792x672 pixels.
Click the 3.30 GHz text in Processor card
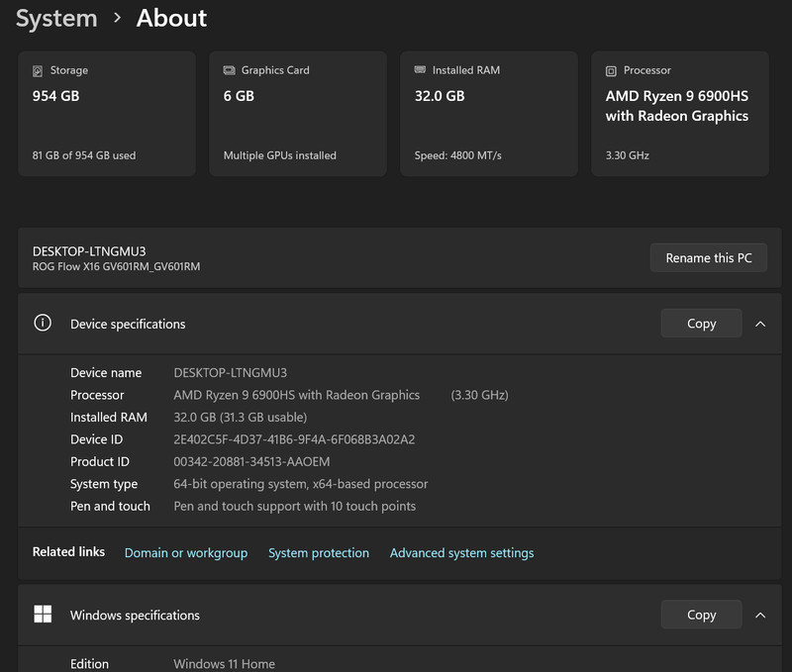(628, 155)
